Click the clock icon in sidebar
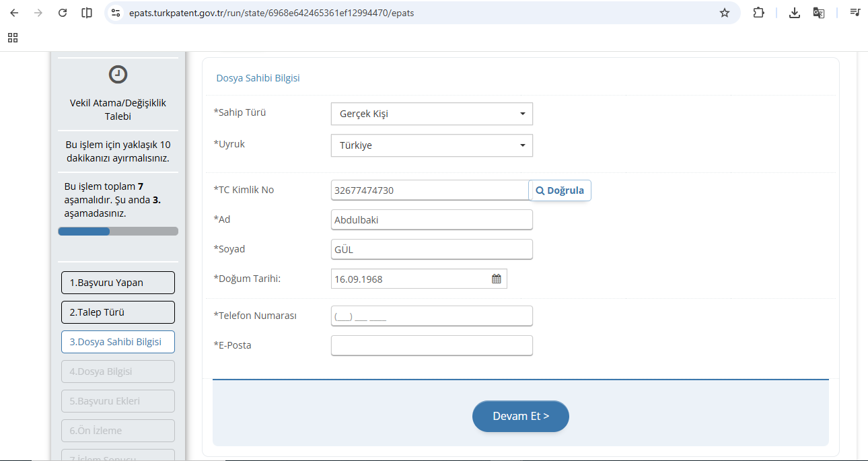Image resolution: width=868 pixels, height=461 pixels. [x=118, y=75]
